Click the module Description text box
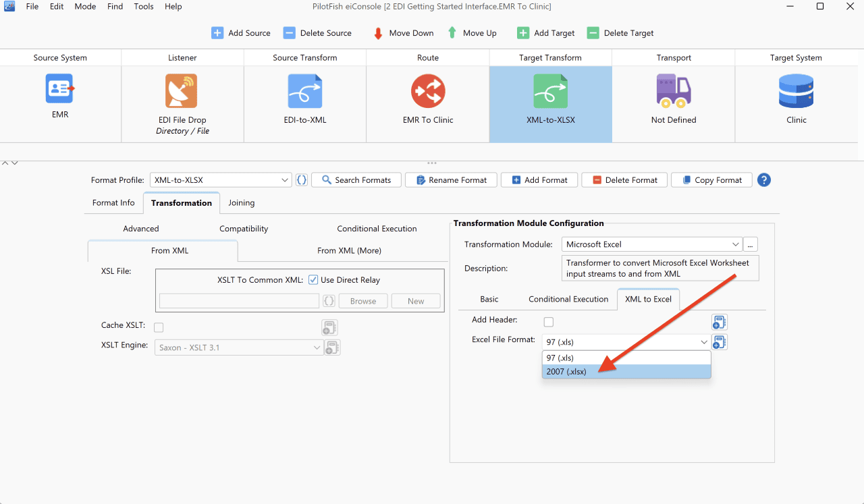This screenshot has width=864, height=504. point(660,268)
